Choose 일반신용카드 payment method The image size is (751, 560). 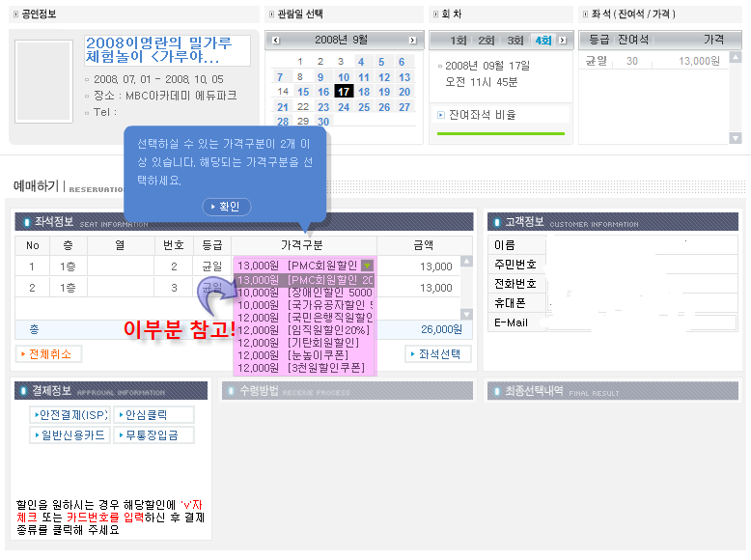tap(70, 435)
